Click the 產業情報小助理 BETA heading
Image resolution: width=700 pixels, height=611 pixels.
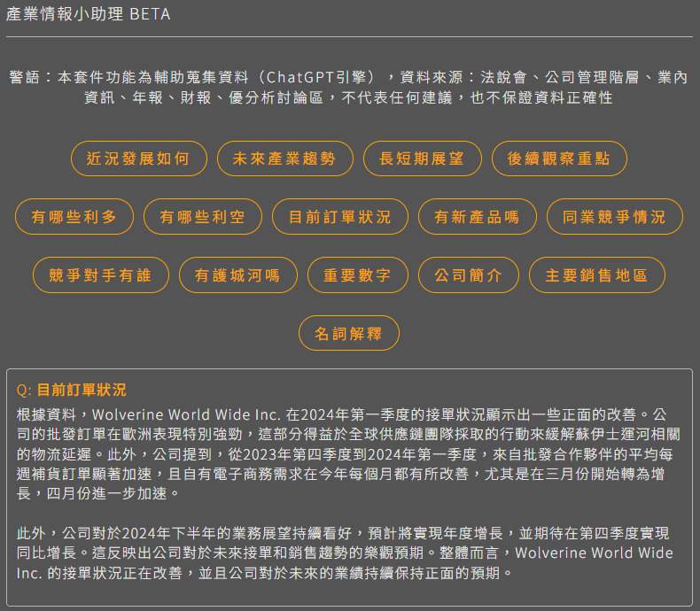(x=88, y=14)
